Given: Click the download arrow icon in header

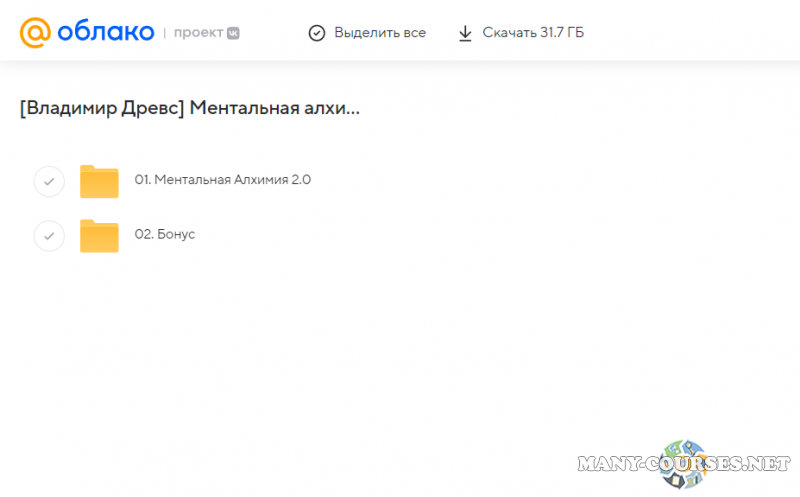Looking at the screenshot, I should tap(465, 33).
